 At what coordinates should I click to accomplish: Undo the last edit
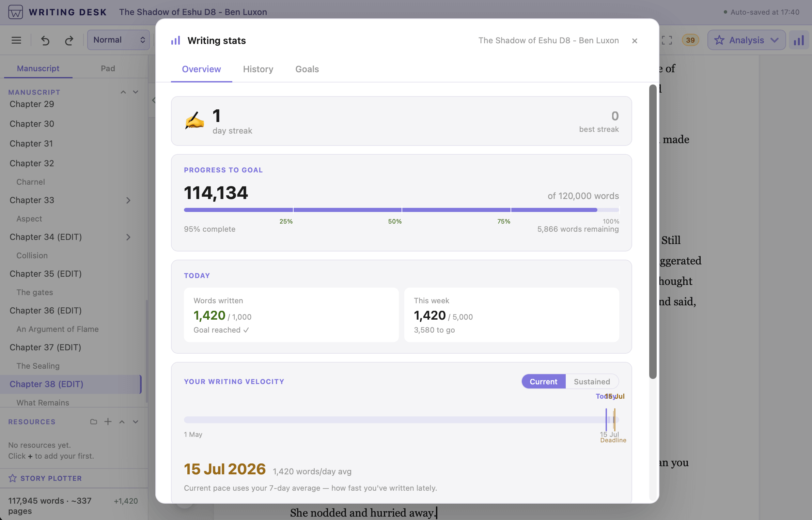tap(45, 40)
